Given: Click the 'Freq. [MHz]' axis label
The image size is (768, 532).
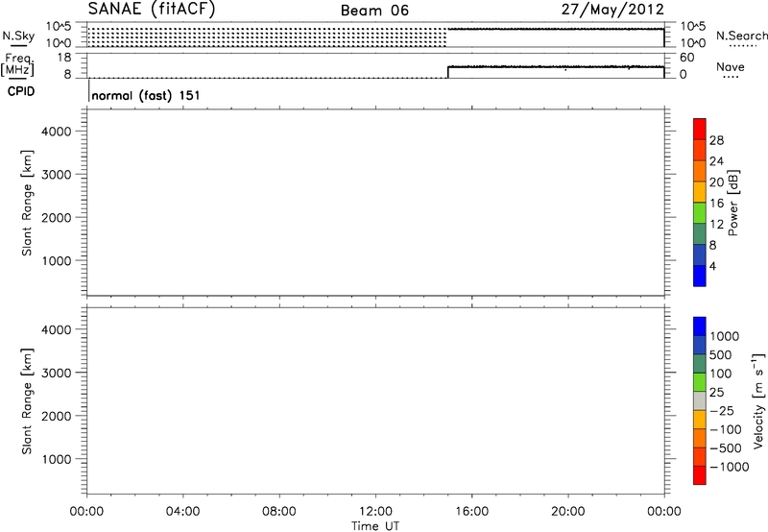Looking at the screenshot, I should [18, 65].
